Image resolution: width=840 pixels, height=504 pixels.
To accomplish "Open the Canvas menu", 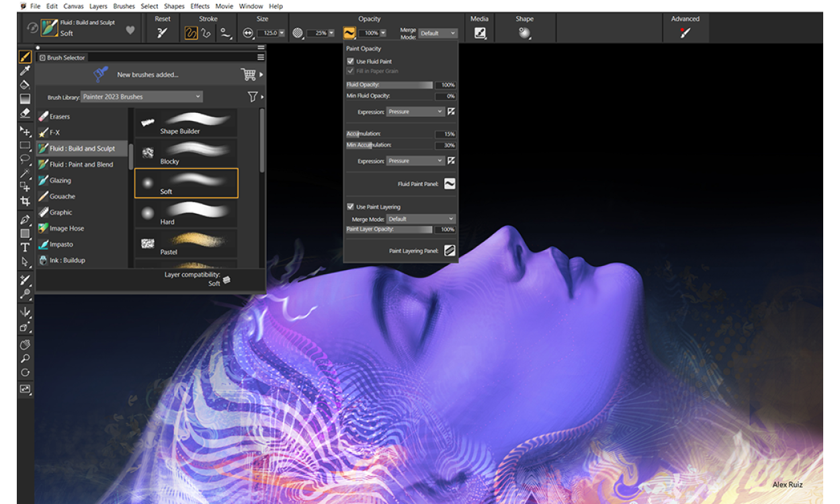I will pos(73,6).
